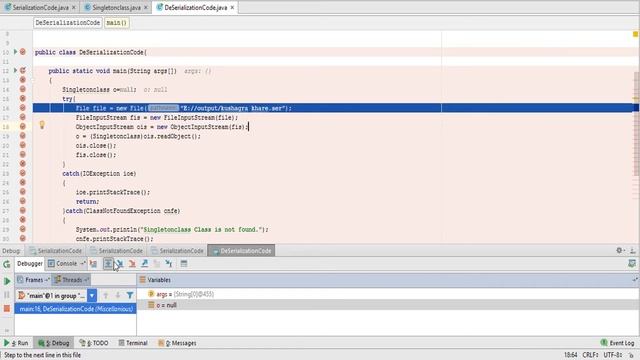This screenshot has width=640, height=360.
Task: Close Singletonclass.java tab
Action: click(x=146, y=7)
